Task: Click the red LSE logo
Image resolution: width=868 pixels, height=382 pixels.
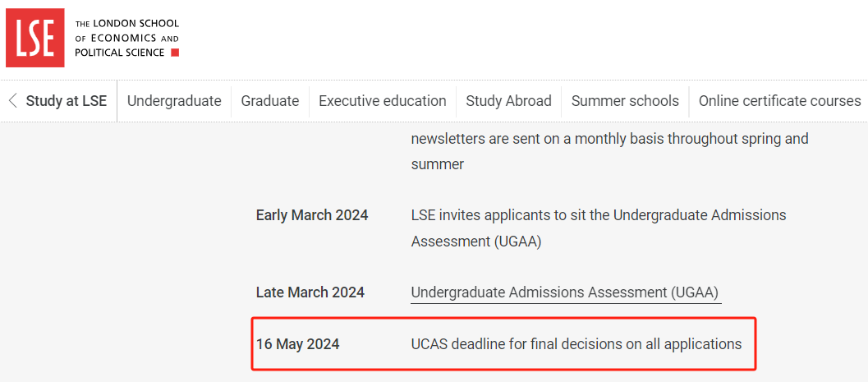Action: [35, 38]
